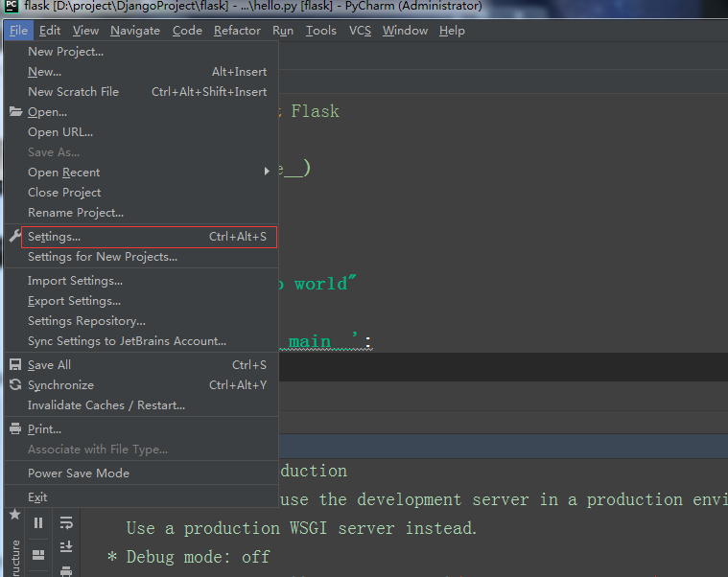The image size is (728, 577).
Task: Click the print console output icon
Action: pos(66,571)
